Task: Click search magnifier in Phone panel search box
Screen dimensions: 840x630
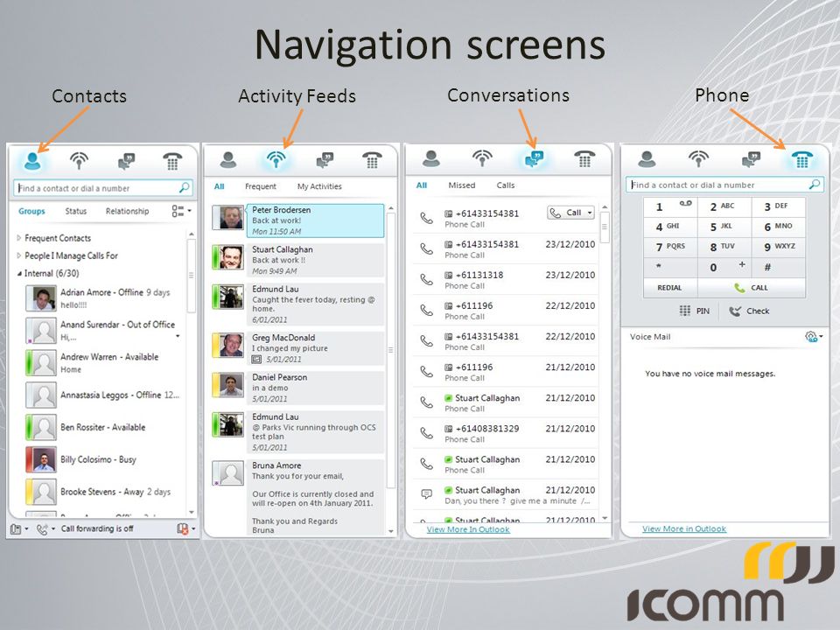Action: 815,185
